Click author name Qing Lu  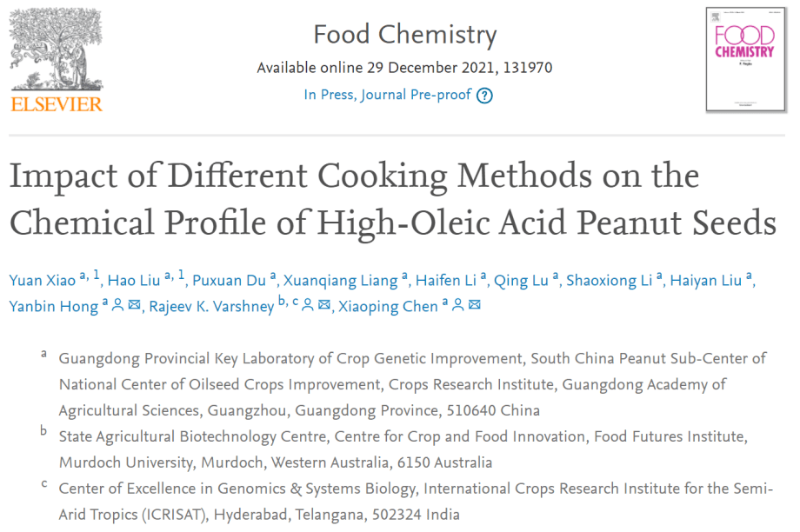coord(521,280)
